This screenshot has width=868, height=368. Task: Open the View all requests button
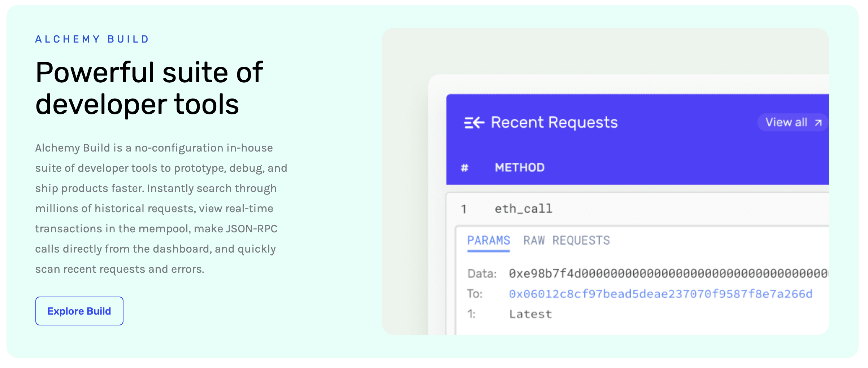point(792,123)
